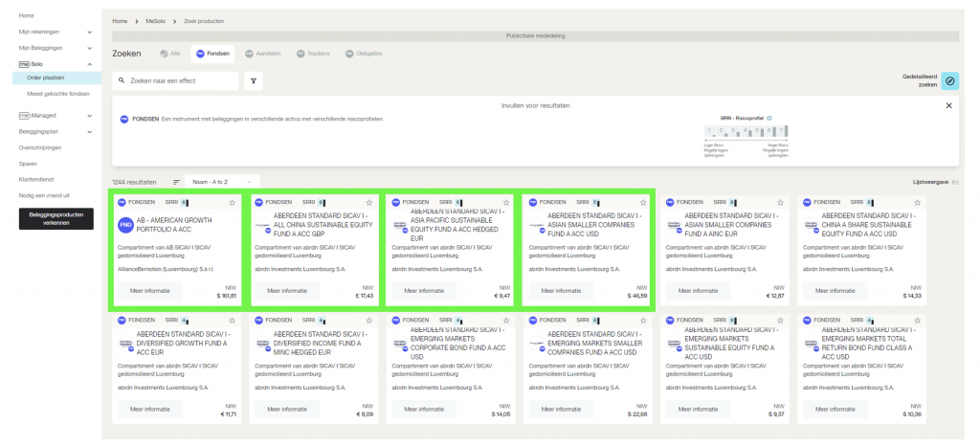
Task: Click NIW value € 11,71
Action: (x=229, y=414)
